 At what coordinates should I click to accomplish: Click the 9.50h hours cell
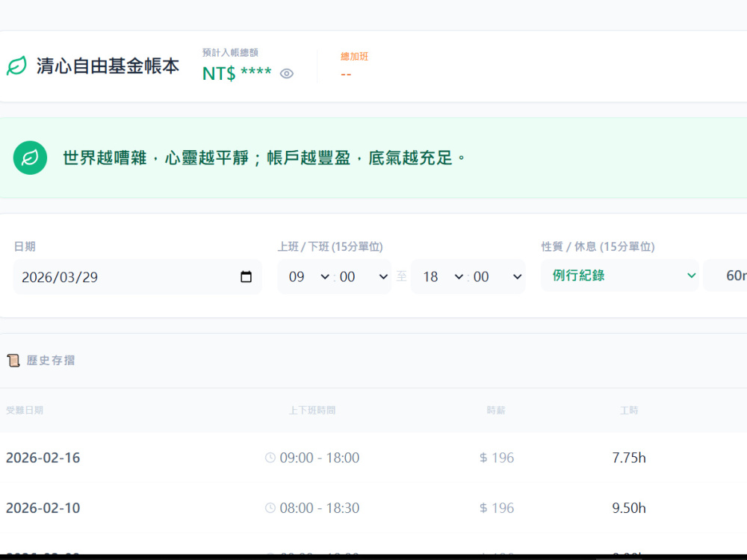point(629,508)
